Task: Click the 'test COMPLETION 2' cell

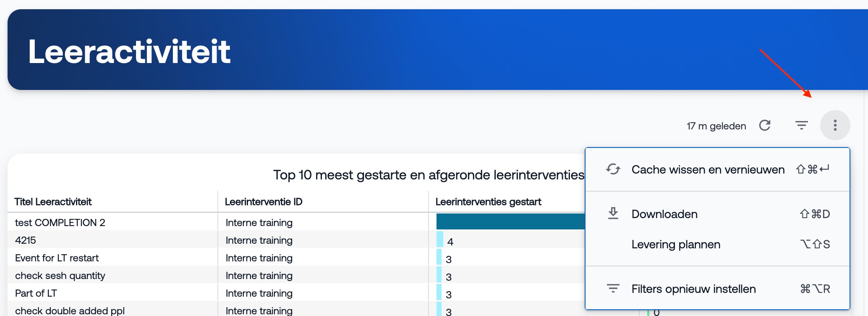Action: (x=60, y=223)
